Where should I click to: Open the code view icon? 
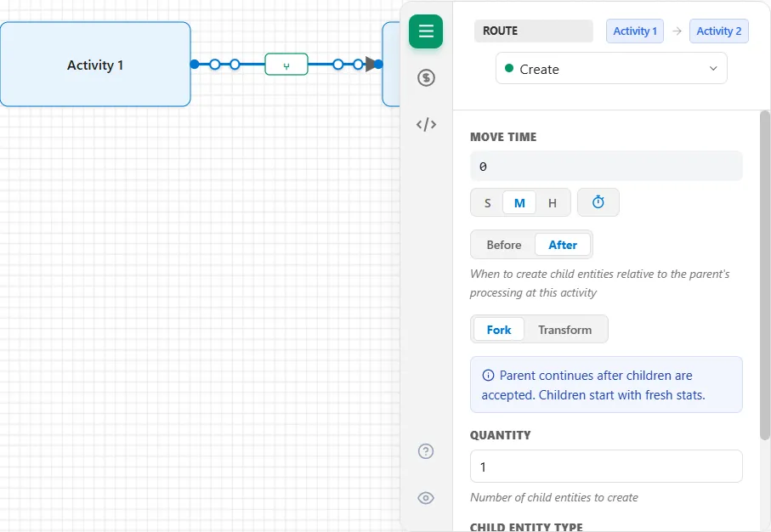click(x=427, y=124)
